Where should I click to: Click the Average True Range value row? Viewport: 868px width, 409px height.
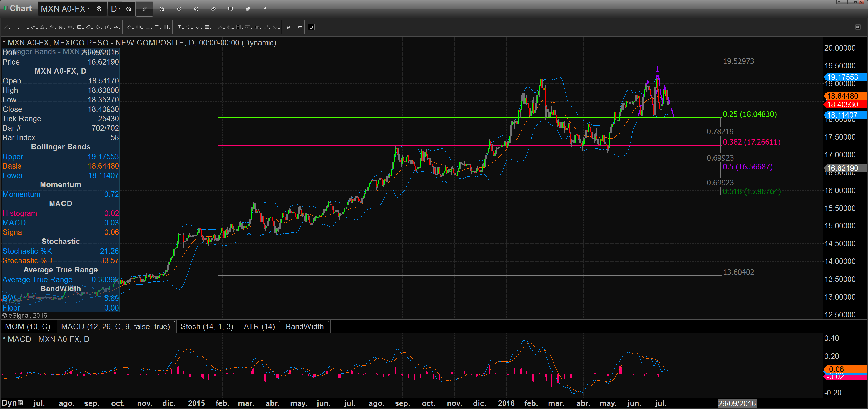[61, 280]
